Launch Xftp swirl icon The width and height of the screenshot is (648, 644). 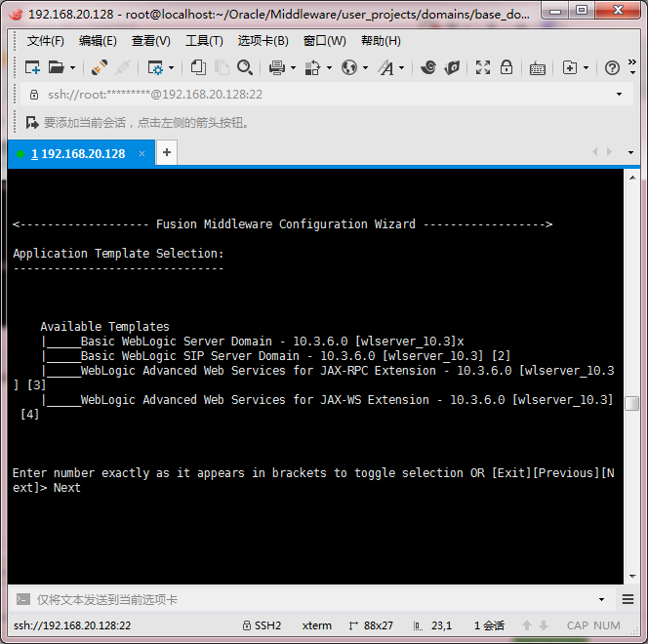click(x=428, y=67)
